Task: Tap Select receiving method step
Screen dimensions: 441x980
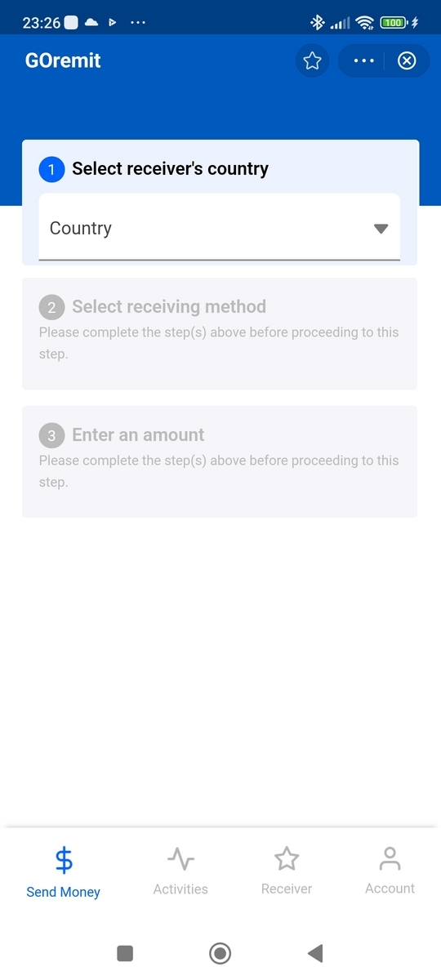Action: (220, 333)
